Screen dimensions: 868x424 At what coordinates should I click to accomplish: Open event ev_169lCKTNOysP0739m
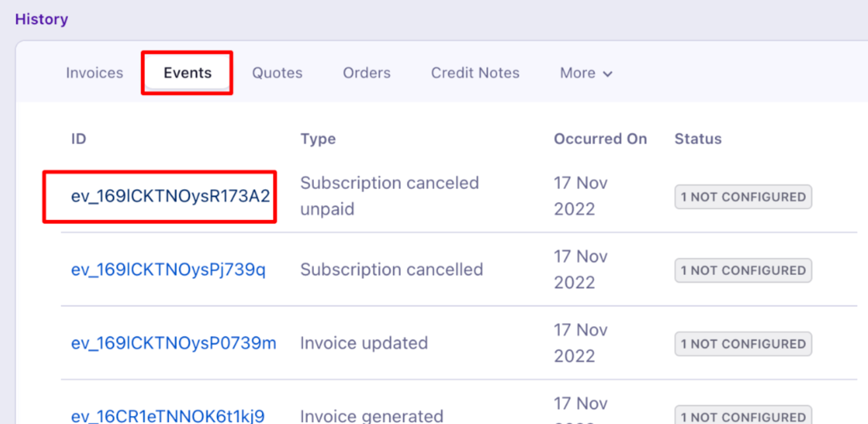(174, 343)
